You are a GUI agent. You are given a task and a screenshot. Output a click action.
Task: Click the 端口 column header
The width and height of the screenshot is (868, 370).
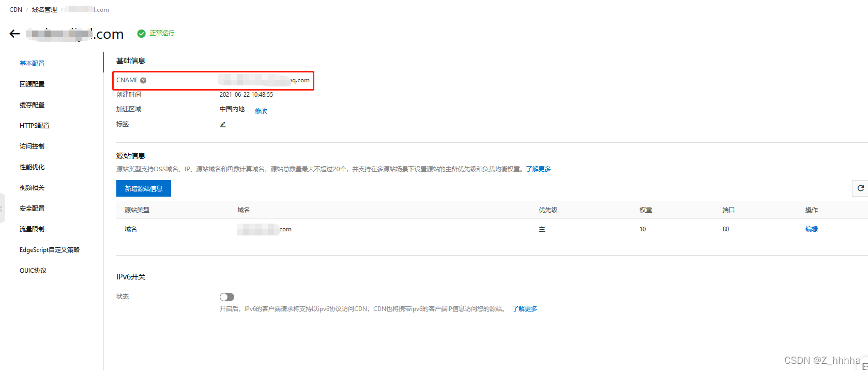click(x=728, y=210)
